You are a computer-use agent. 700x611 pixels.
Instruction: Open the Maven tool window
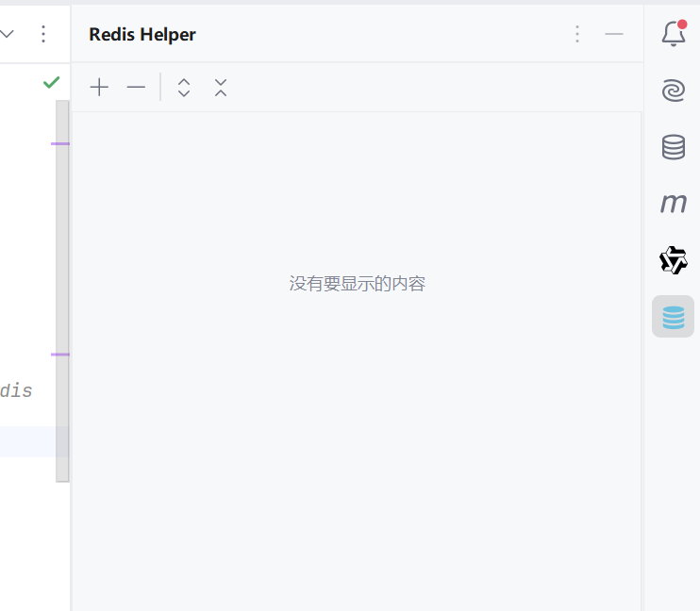point(674,204)
